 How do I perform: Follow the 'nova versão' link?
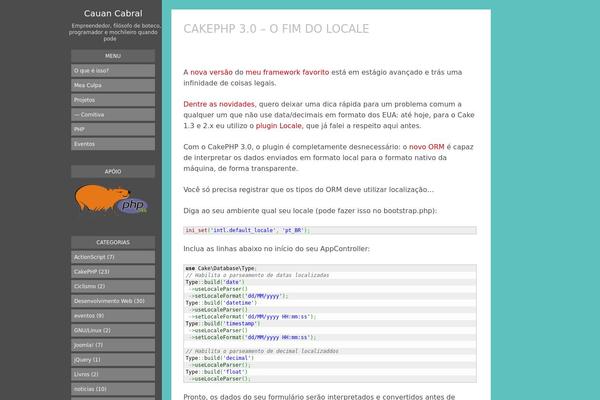(x=211, y=72)
